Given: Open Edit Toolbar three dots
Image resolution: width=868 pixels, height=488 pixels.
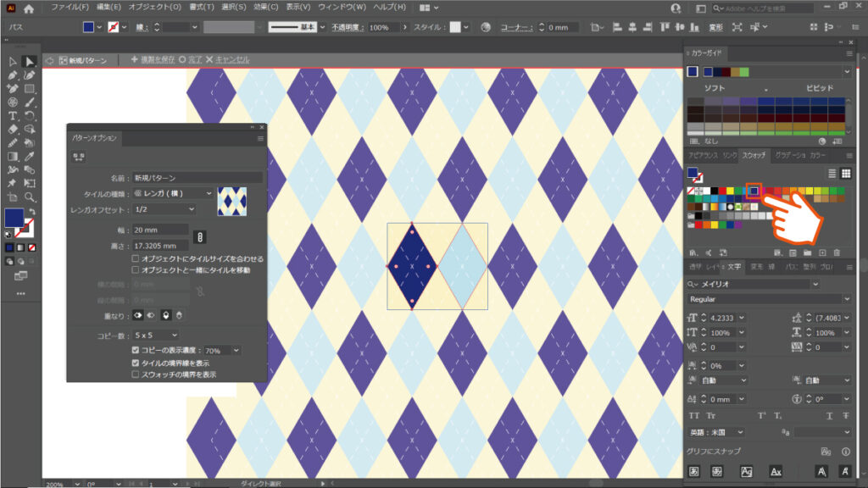Looking at the screenshot, I should tap(20, 293).
